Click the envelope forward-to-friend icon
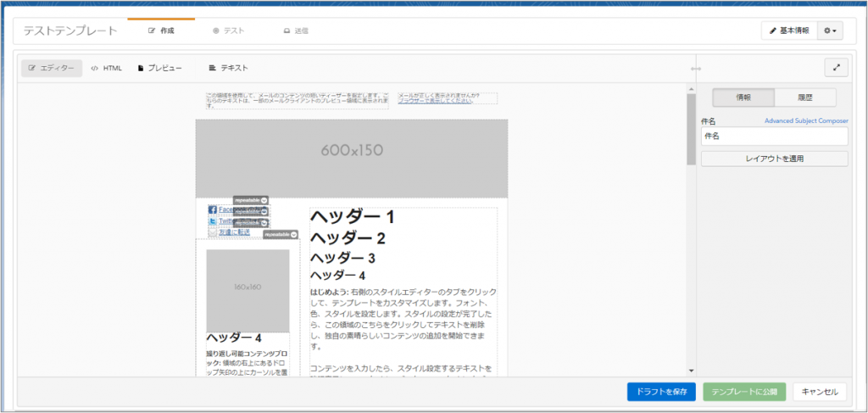This screenshot has width=868, height=413. [212, 232]
